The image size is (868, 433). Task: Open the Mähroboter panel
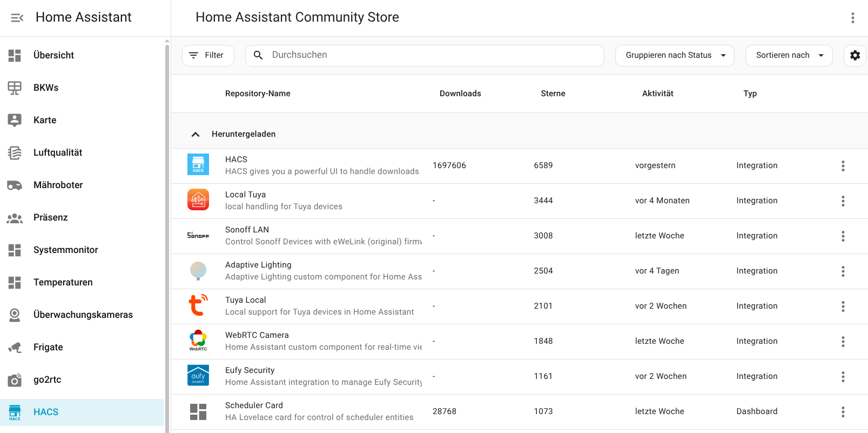82,185
